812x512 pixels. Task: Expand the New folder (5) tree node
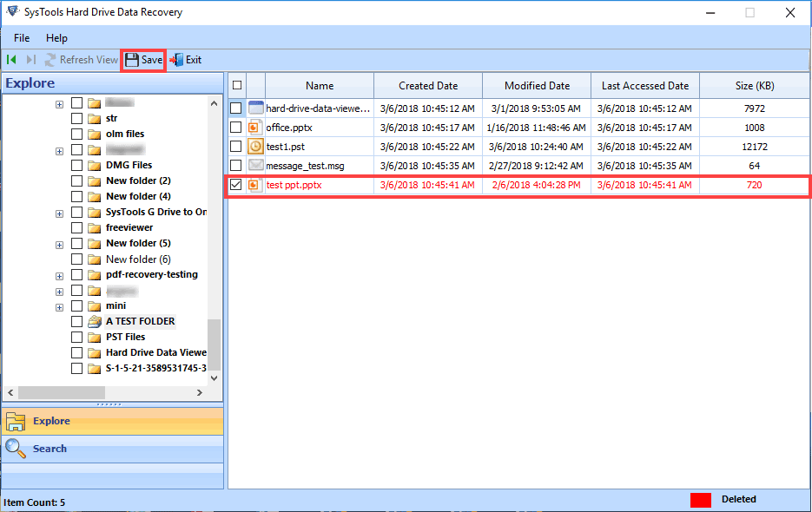click(x=59, y=244)
